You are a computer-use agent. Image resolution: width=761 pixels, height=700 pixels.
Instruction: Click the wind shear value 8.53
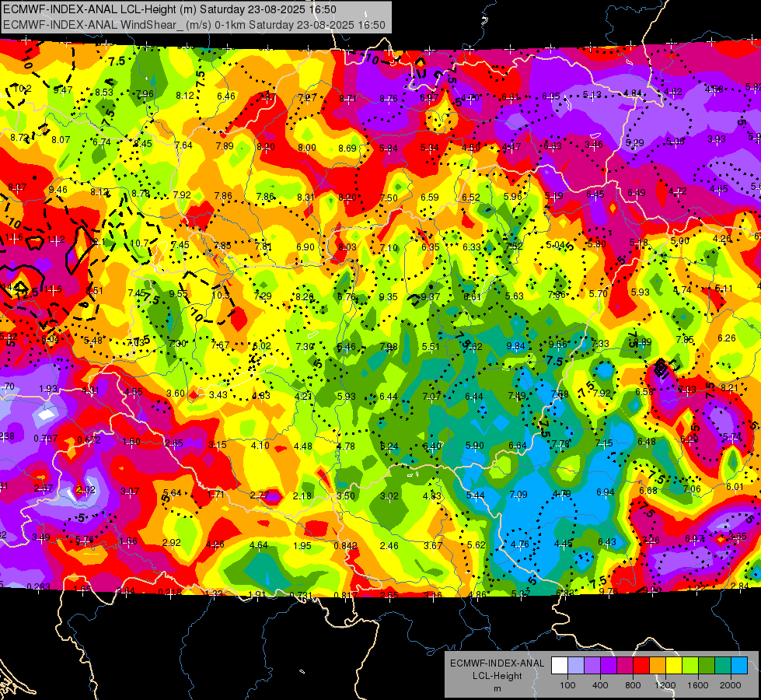pyautogui.click(x=103, y=92)
